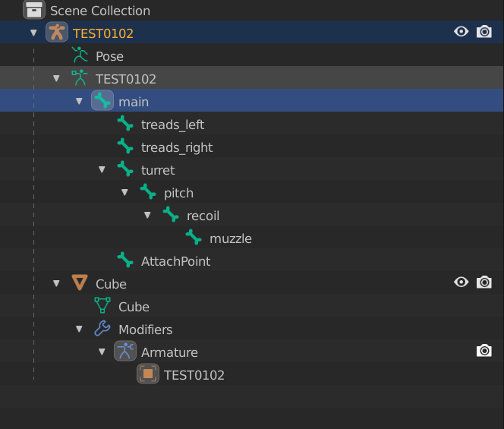
Task: Click the green Pose running-figure icon
Action: (x=80, y=55)
